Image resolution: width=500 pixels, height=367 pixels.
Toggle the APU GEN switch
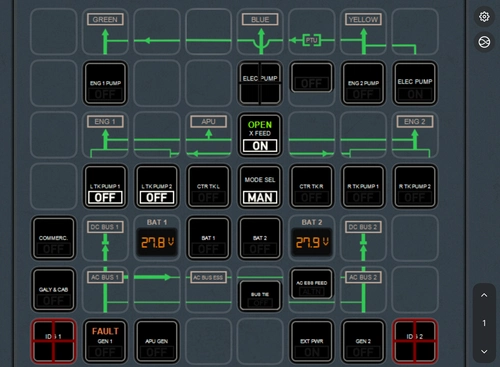tap(157, 341)
